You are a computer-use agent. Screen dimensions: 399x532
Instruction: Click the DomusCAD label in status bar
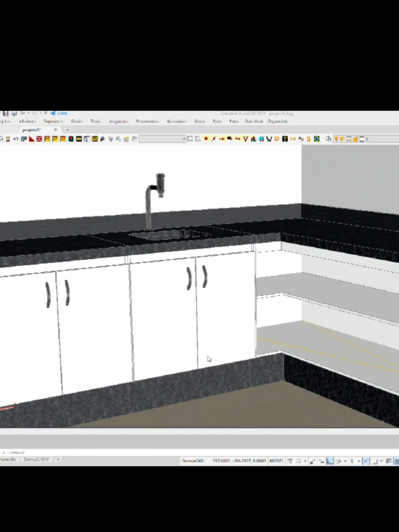pos(193,461)
